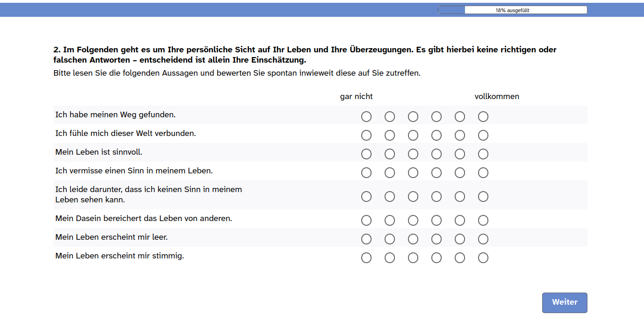
Task: Choose 'vollkommen' for 'Mein Leben ist sinnvoll'
Action: 483,154
